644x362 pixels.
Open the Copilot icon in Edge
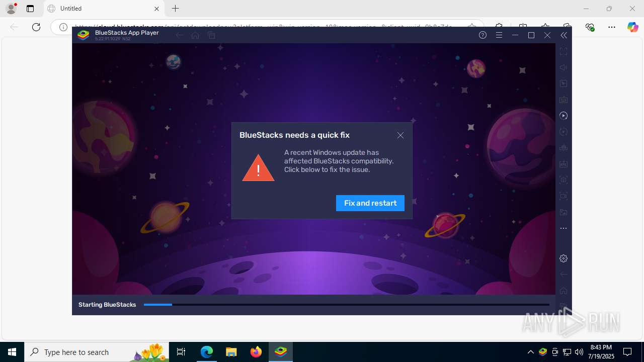point(632,27)
